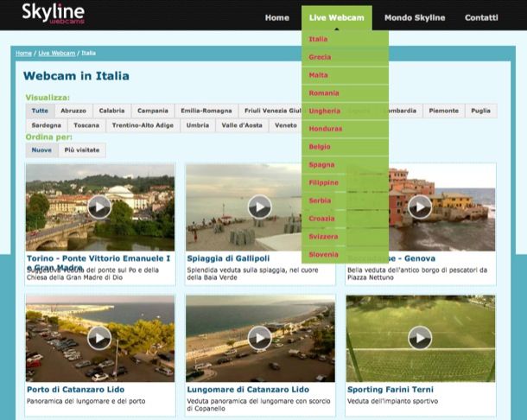The width and height of the screenshot is (527, 420).
Task: Filter webcams by Puglia
Action: [x=480, y=111]
